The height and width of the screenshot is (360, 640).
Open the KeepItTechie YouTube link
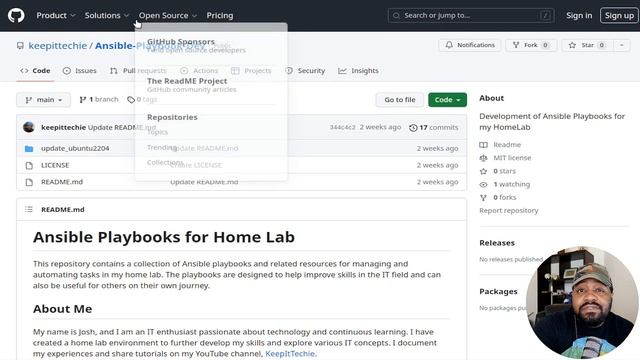point(290,353)
